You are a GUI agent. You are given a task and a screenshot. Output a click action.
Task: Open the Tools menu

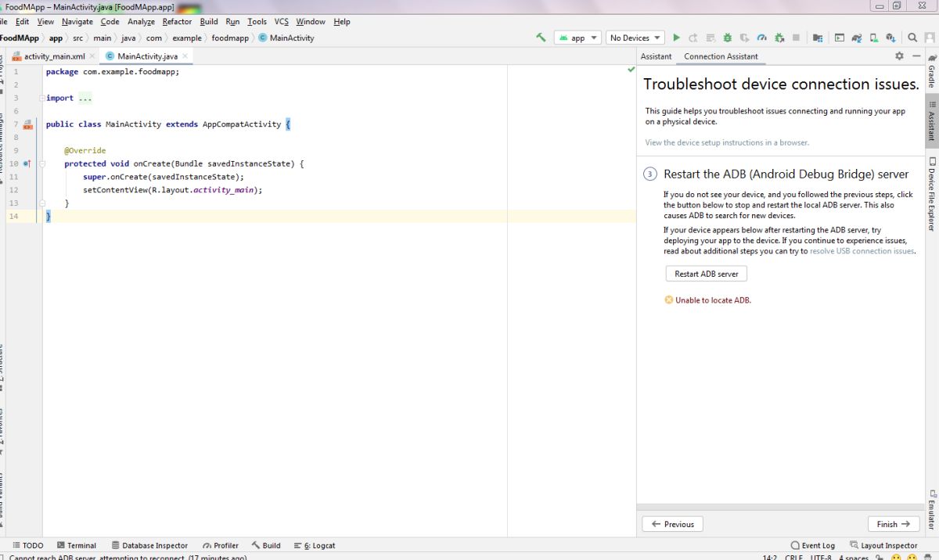click(257, 22)
